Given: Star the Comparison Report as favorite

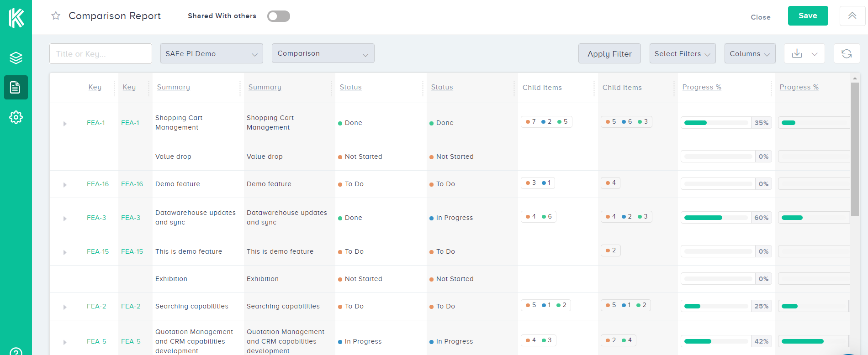Looking at the screenshot, I should pos(56,16).
